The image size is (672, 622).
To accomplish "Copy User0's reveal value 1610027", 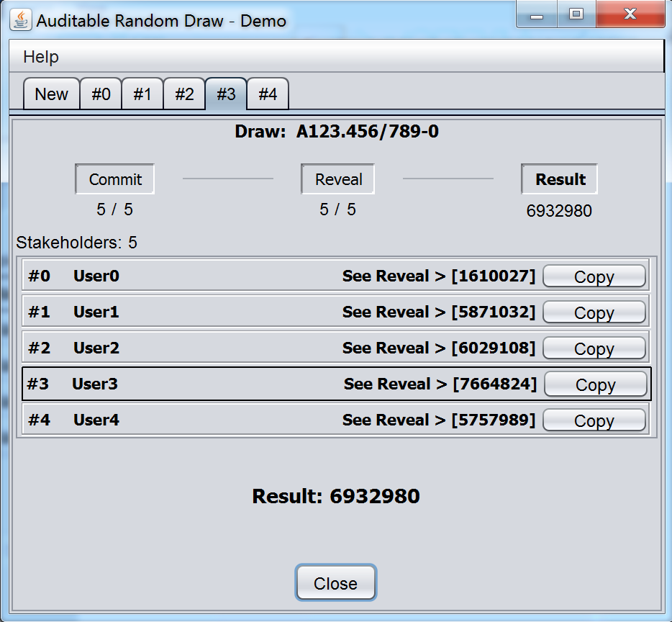I will click(594, 276).
